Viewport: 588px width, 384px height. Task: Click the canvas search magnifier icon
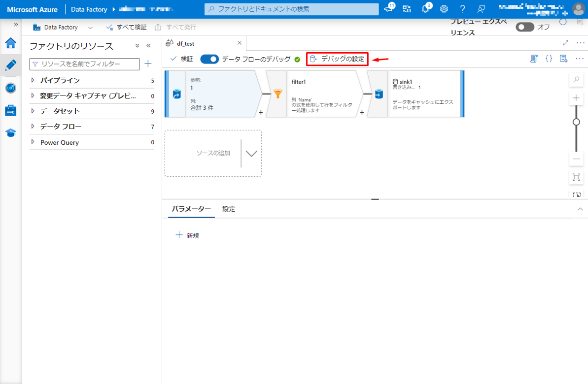(576, 79)
